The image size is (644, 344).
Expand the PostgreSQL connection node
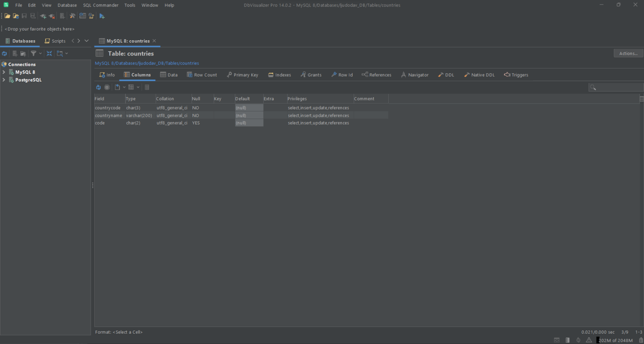pos(4,80)
